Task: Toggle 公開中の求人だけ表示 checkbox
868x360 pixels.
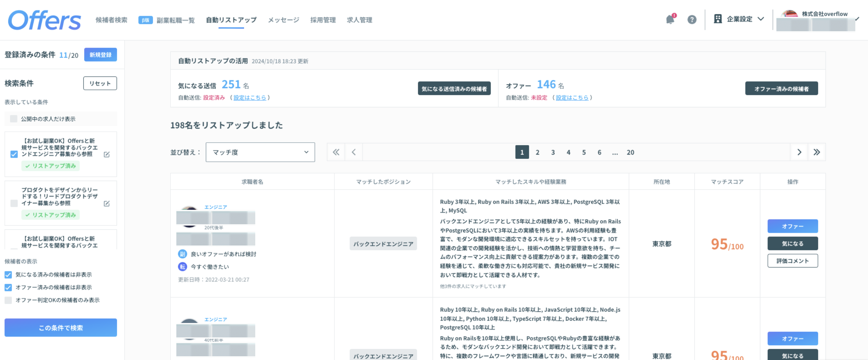Action: point(14,119)
